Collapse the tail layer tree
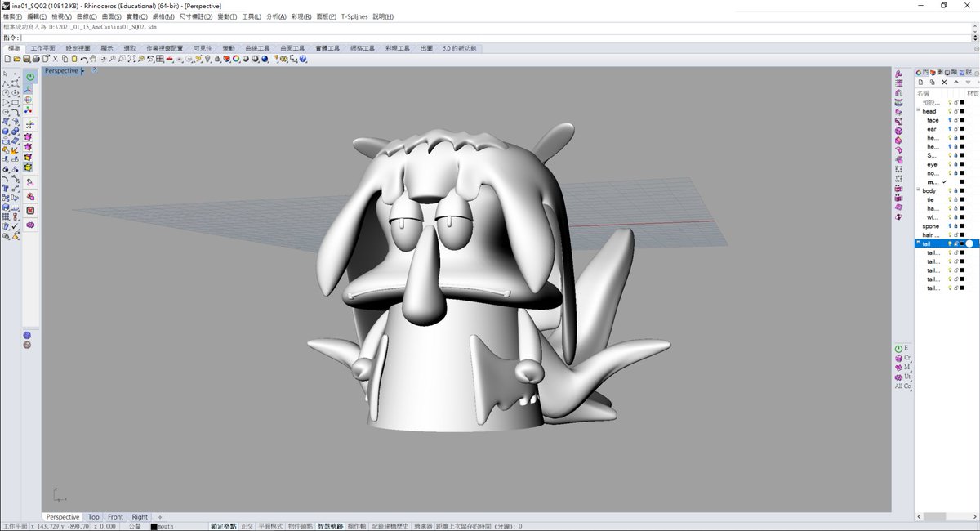Image resolution: width=980 pixels, height=531 pixels. [918, 243]
